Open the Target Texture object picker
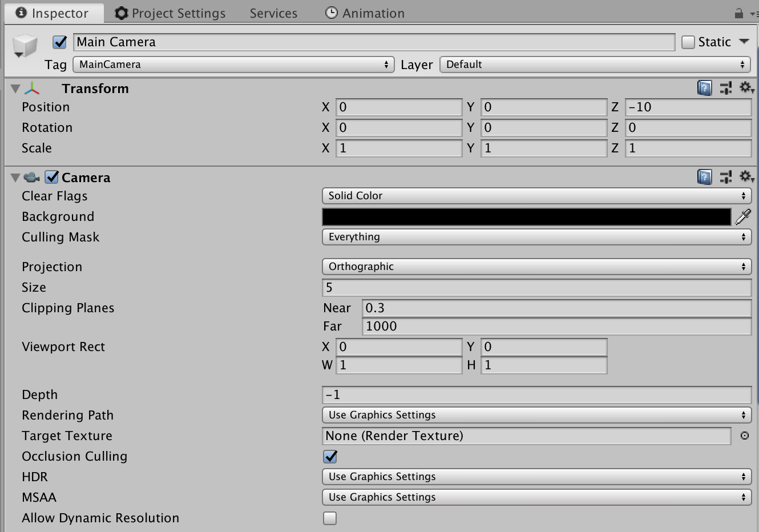Screen dimensions: 759x532 coord(745,436)
